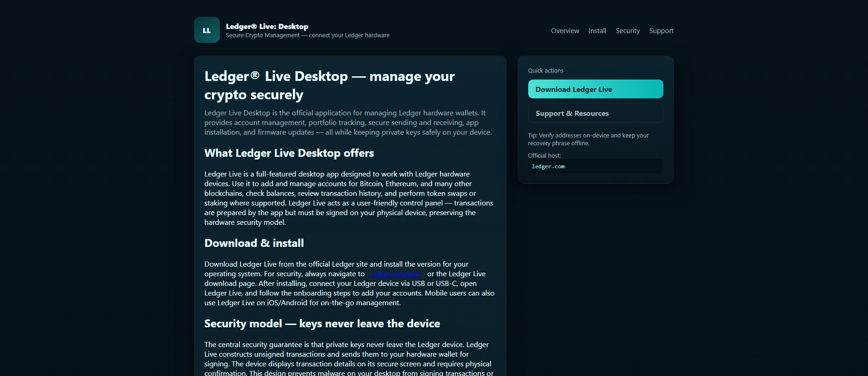The height and width of the screenshot is (376, 868).
Task: Click the "manage your crypto securely" main heading
Action: coord(330,85)
